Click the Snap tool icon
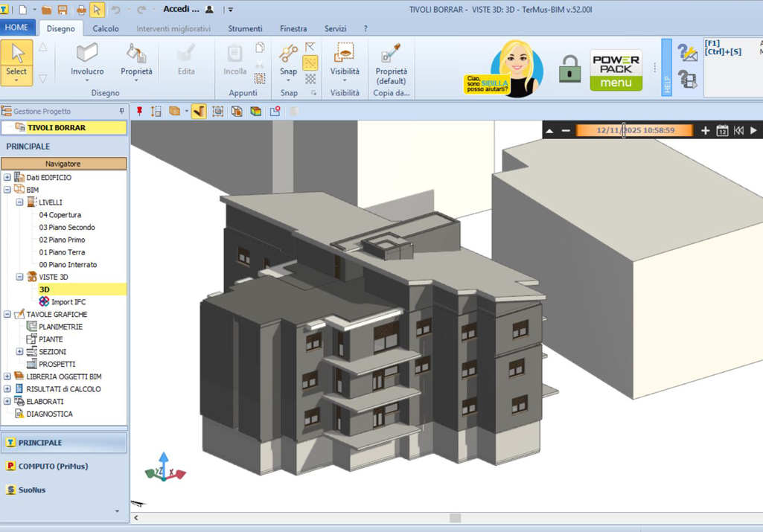763x532 pixels. pyautogui.click(x=288, y=54)
